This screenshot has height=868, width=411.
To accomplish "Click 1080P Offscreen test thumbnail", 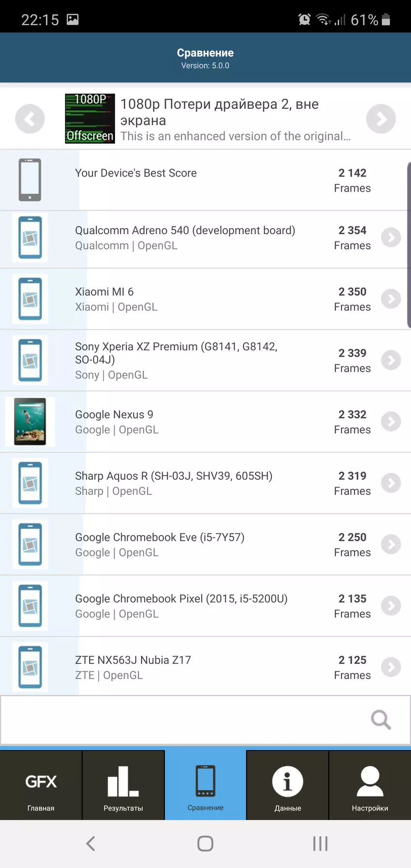I will coord(90,119).
